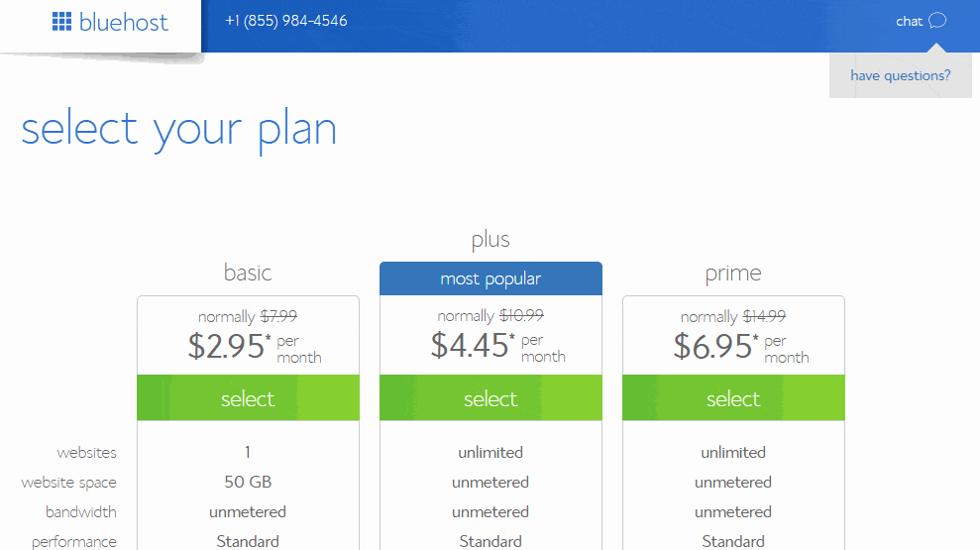Click the 'most popular' banner on plus
This screenshot has width=980, height=550.
click(x=490, y=278)
